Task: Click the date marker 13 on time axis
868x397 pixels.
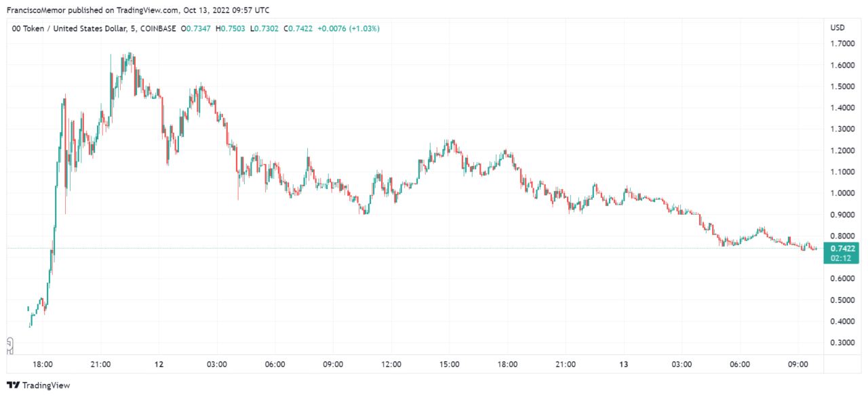Action: click(624, 364)
